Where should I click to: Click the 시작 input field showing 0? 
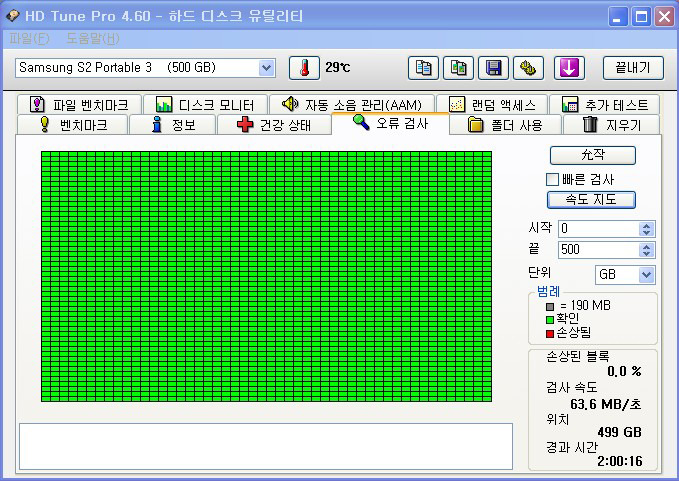coord(598,229)
